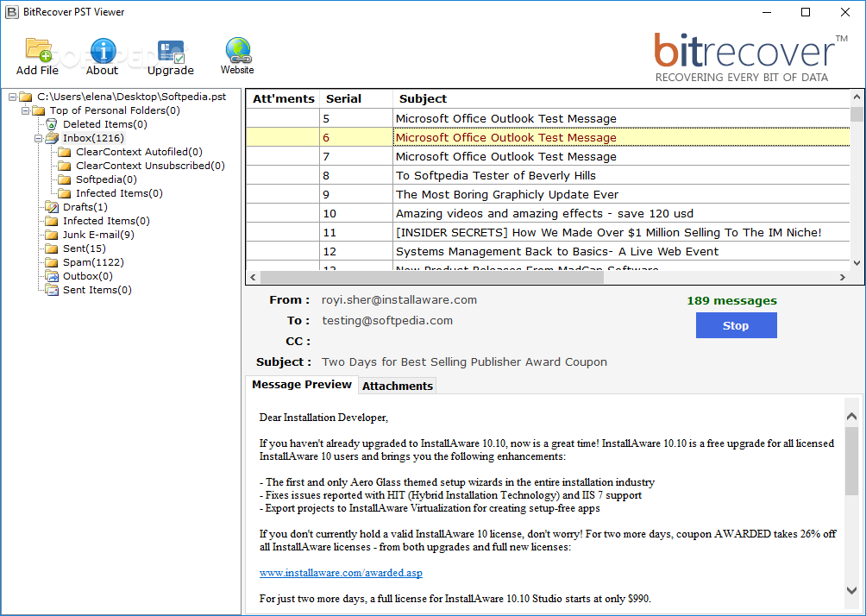Screen dimensions: 866x616
Task: Click the Upgrade toolbar icon
Action: tap(171, 52)
